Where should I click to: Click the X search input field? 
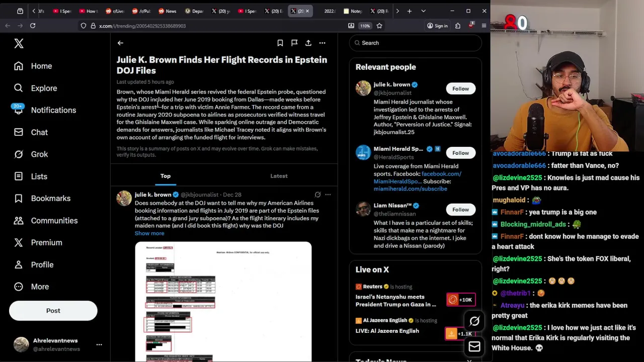pyautogui.click(x=416, y=43)
